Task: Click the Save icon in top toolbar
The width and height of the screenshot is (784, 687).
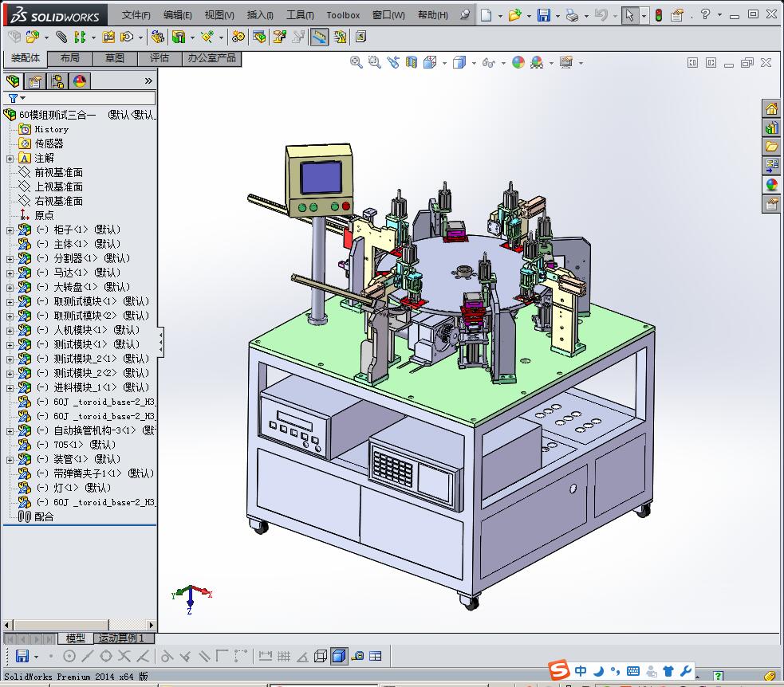Action: click(x=543, y=15)
